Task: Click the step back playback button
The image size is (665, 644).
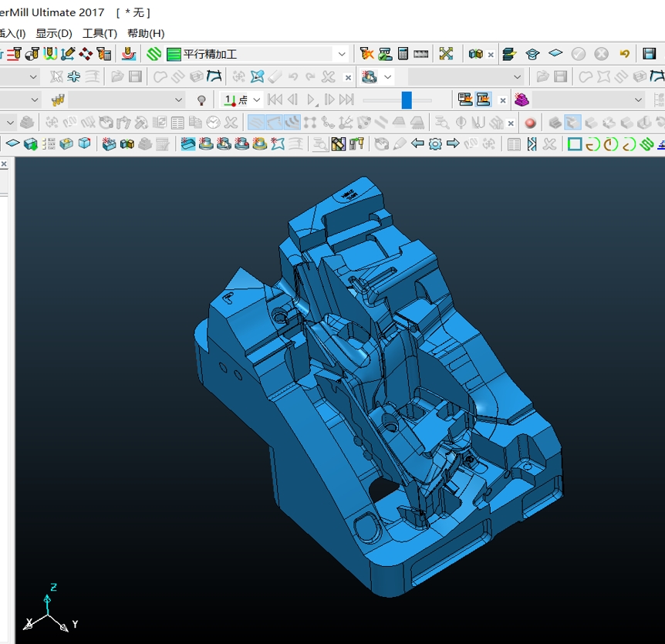Action: pyautogui.click(x=292, y=99)
